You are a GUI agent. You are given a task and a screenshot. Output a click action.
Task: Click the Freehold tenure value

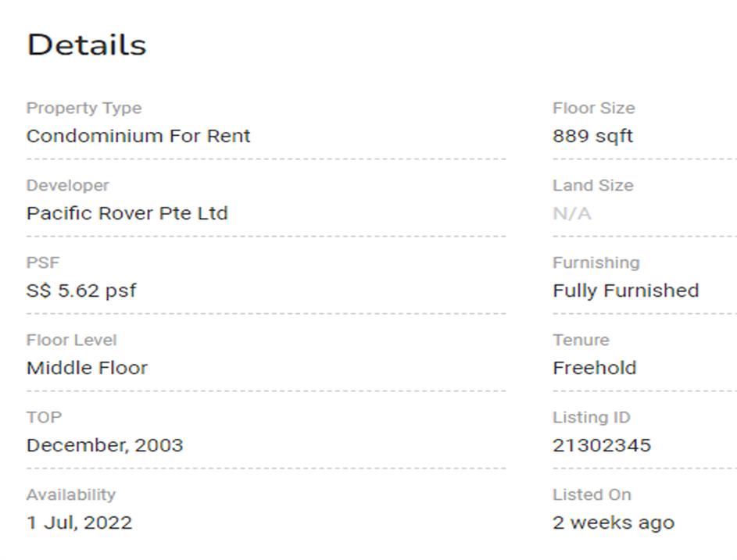coord(594,368)
